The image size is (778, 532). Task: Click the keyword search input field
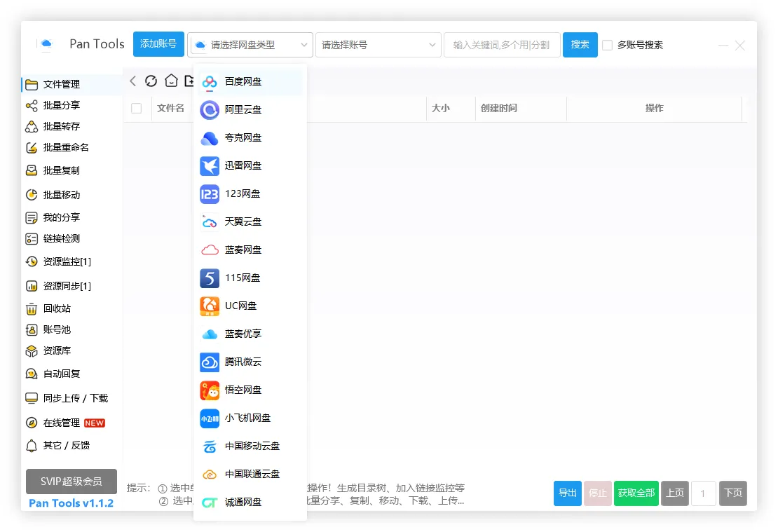pyautogui.click(x=502, y=44)
